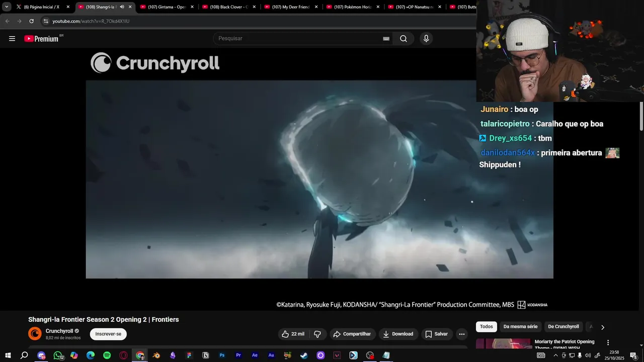Mute the Shangri-la tab audio icon
This screenshot has width=644, height=362.
click(x=122, y=7)
